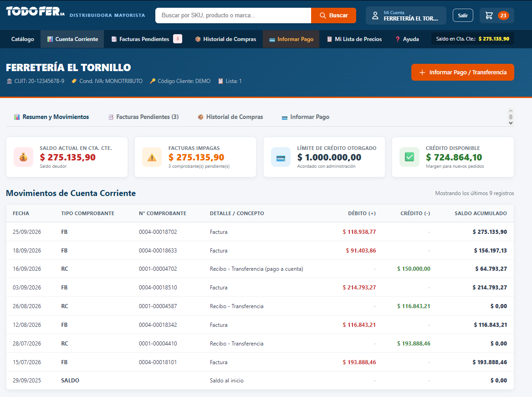Open the Ayuda menu item
Screen dimensions: 532x397
[407, 39]
